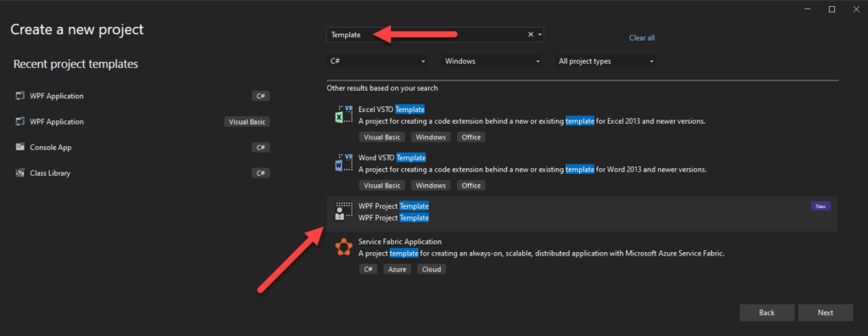This screenshot has width=868, height=336.
Task: Open the Windows platform filter dropdown
Action: (x=492, y=62)
